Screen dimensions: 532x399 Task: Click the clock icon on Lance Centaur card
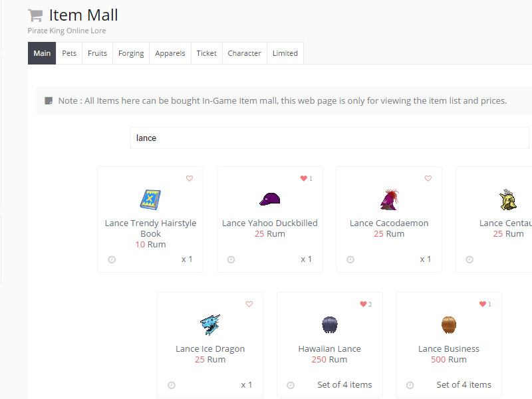tap(469, 259)
